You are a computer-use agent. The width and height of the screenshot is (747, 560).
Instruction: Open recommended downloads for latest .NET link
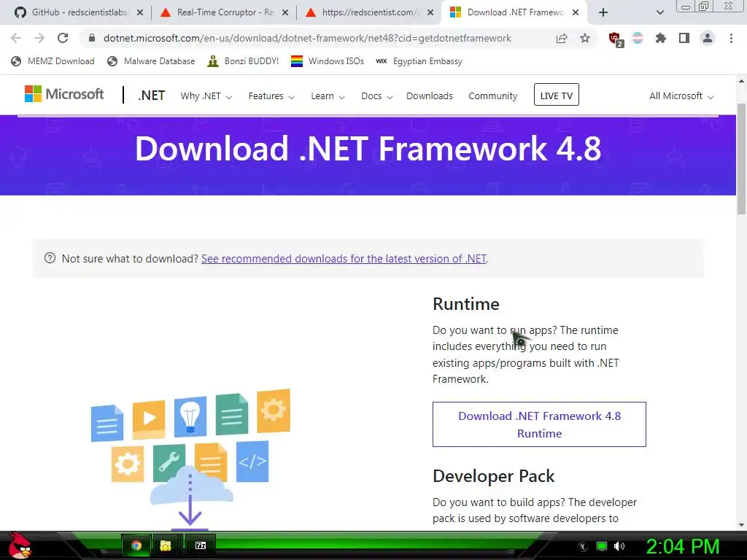pos(344,259)
